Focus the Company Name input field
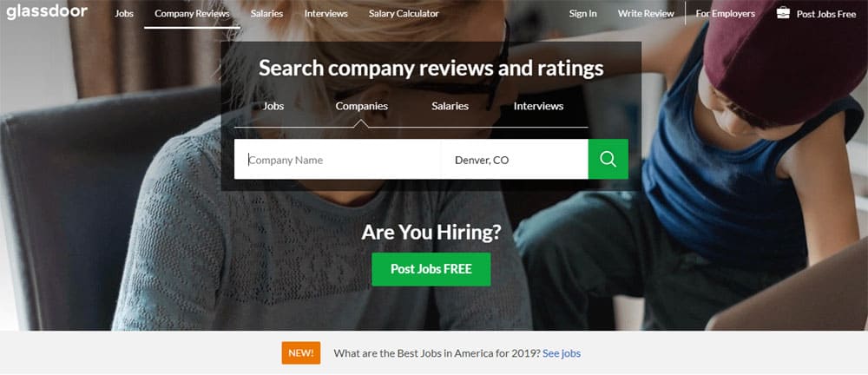 [x=338, y=159]
